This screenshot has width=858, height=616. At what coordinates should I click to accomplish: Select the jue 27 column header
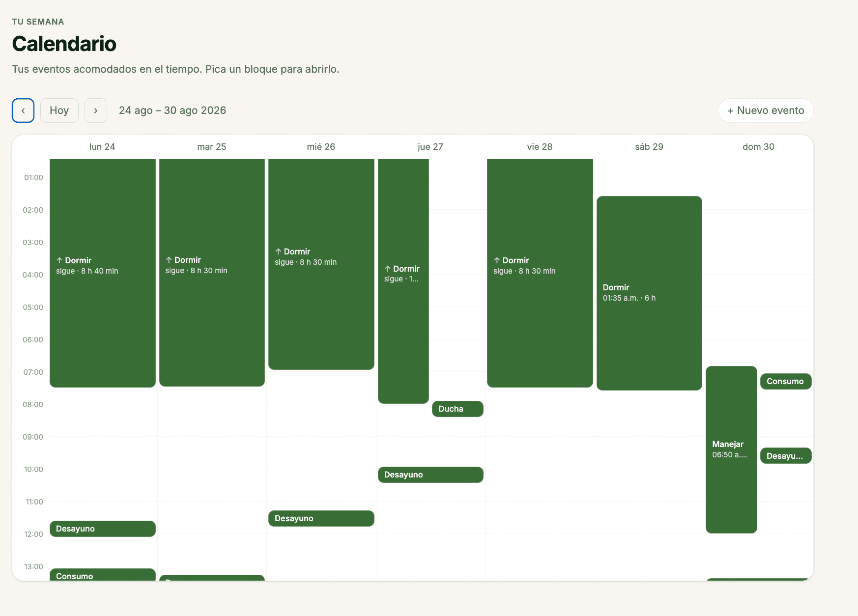pyautogui.click(x=430, y=147)
